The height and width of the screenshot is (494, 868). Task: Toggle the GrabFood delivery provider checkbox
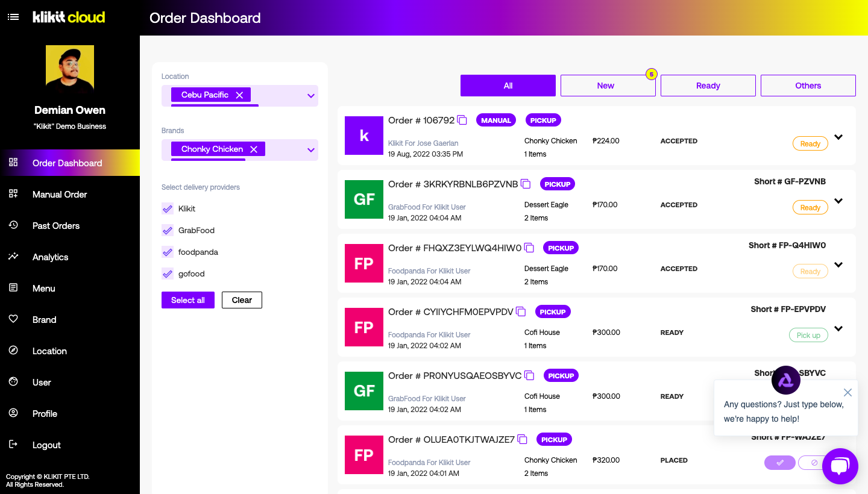[168, 230]
